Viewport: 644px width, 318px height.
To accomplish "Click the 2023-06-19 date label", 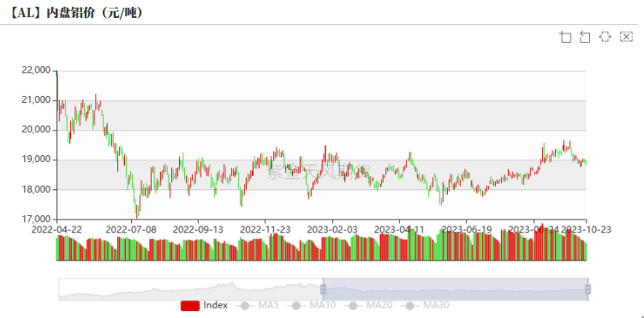I will [466, 230].
